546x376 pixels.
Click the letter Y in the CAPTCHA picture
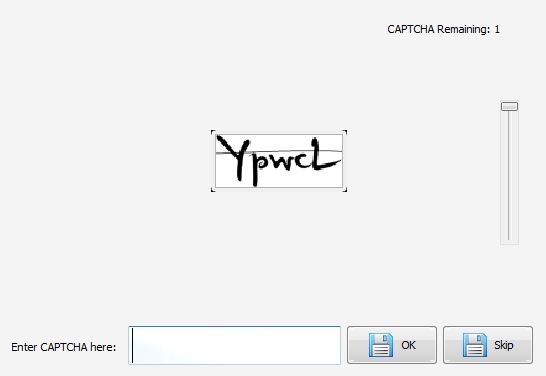click(x=234, y=158)
